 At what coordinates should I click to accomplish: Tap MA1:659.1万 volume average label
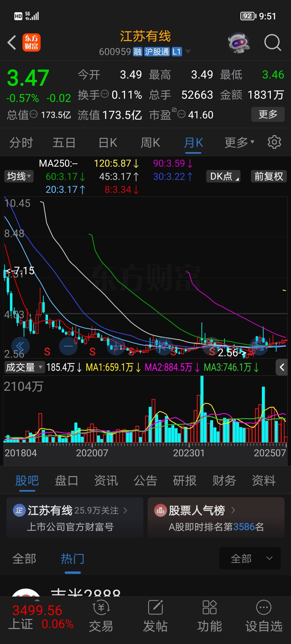(113, 367)
